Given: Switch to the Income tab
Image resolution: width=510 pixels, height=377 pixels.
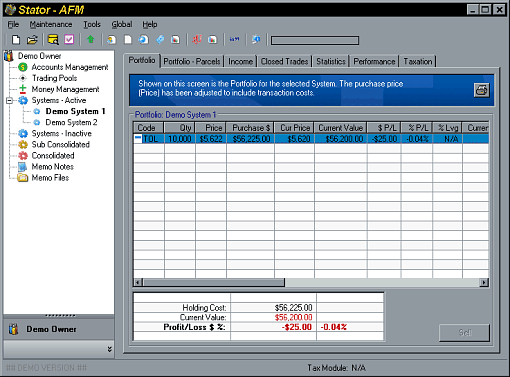Looking at the screenshot, I should 240,61.
